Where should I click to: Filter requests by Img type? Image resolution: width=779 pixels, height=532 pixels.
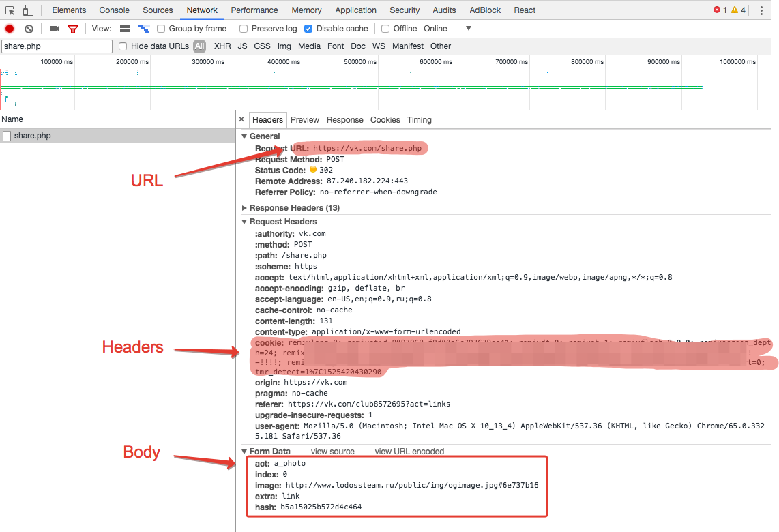tap(284, 46)
